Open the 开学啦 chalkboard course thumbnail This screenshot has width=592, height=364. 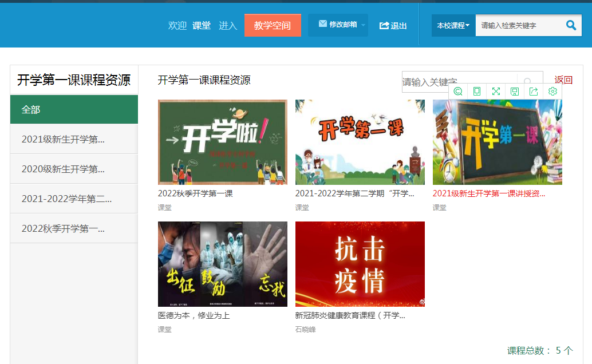pyautogui.click(x=222, y=142)
